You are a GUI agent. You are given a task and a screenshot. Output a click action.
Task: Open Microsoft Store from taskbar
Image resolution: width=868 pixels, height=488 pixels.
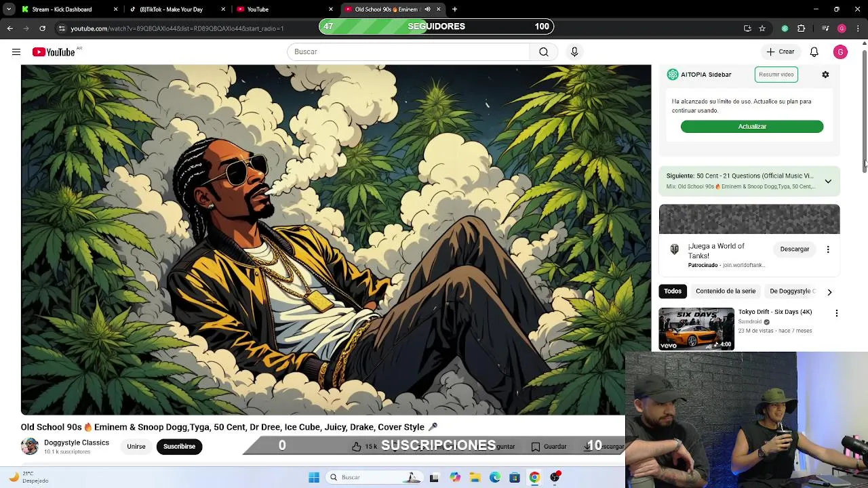(x=515, y=477)
